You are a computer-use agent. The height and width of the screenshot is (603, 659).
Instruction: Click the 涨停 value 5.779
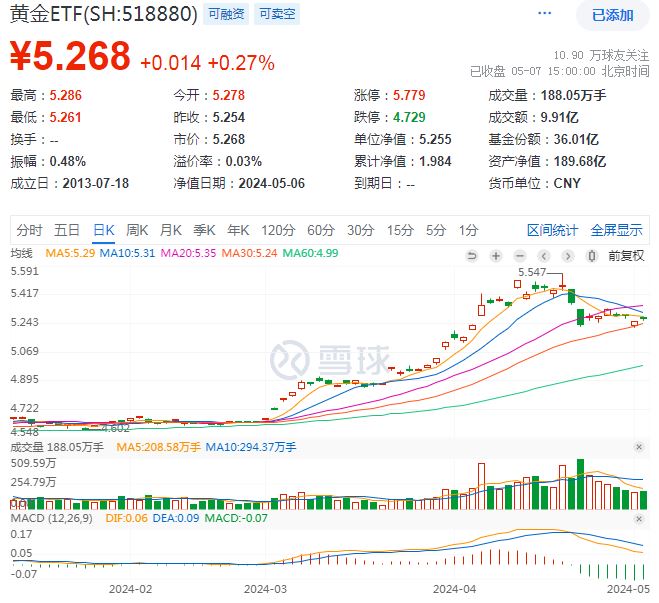(409, 95)
